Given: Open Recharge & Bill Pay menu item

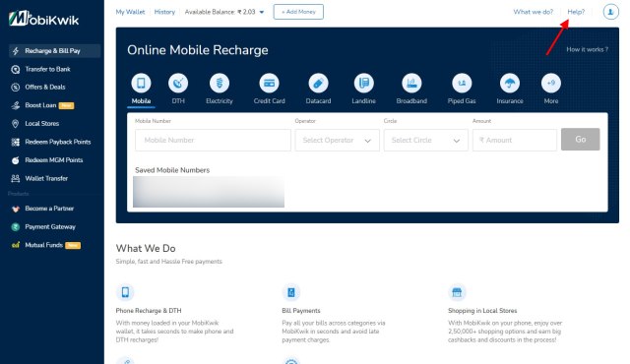Looking at the screenshot, I should pyautogui.click(x=54, y=51).
